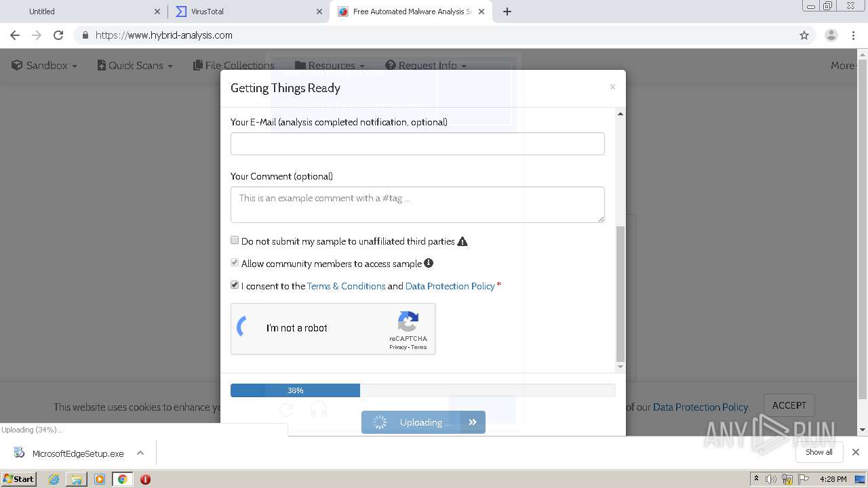
Task: Open the Quick Scans dropdown menu
Action: pyautogui.click(x=135, y=66)
